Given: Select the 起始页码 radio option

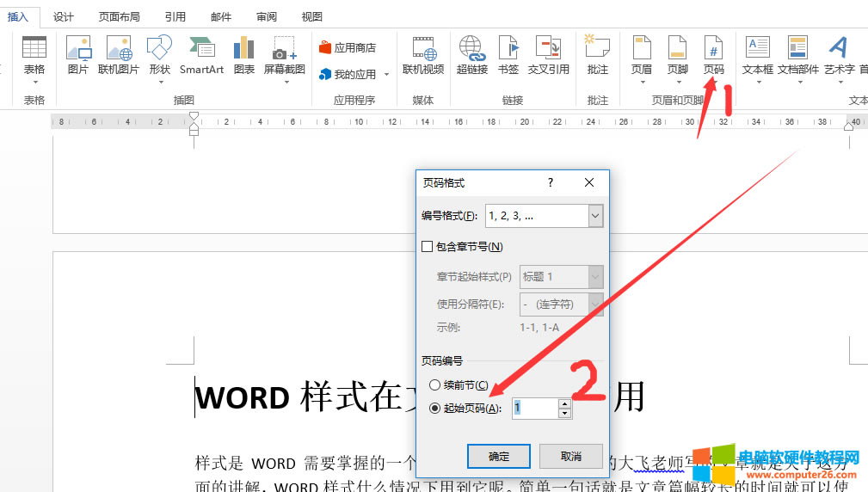Looking at the screenshot, I should pos(434,409).
